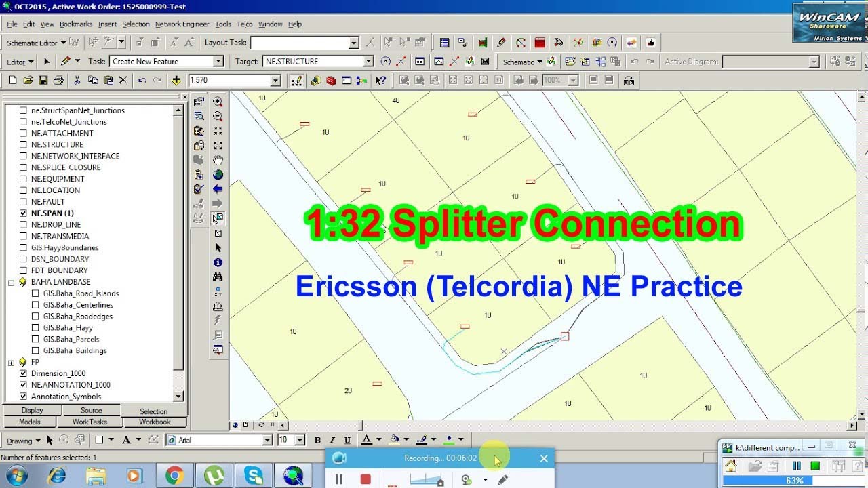This screenshot has height=488, width=868.
Task: Click the Delete X icon
Action: point(123,80)
